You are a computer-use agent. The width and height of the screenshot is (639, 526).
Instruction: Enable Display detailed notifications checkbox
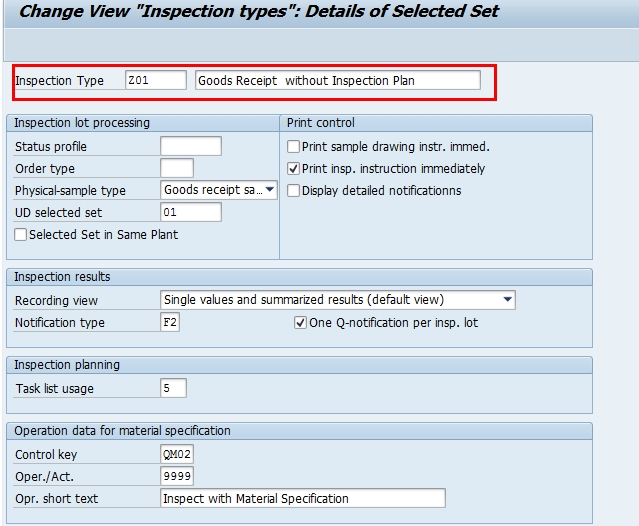point(293,191)
